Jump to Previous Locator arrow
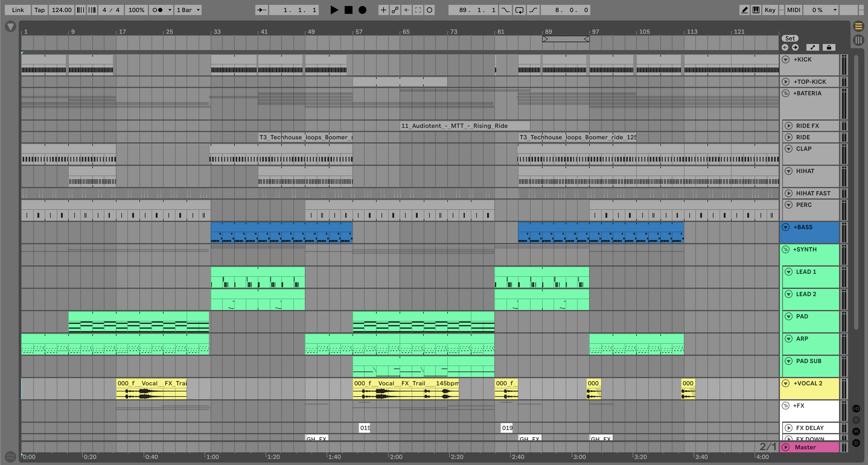 [785, 47]
